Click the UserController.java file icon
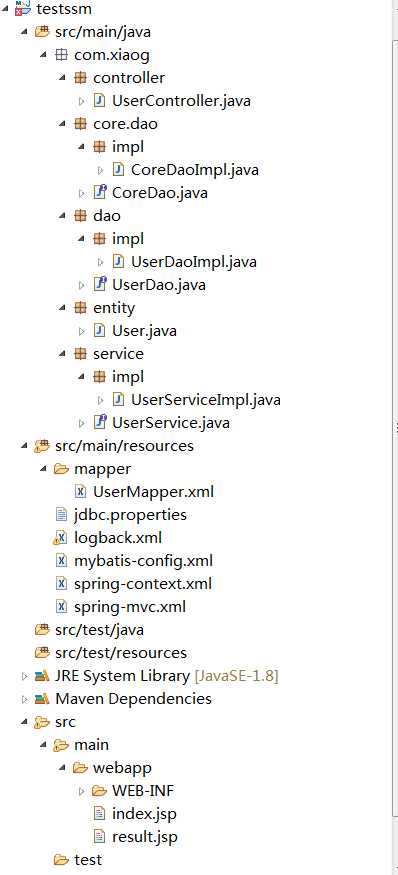 pos(99,101)
